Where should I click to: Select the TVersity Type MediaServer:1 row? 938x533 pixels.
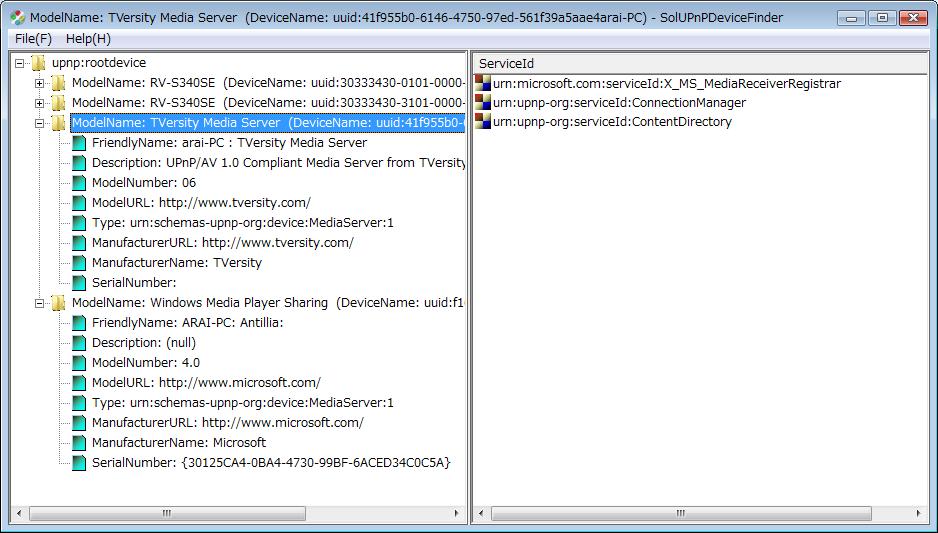coord(242,223)
